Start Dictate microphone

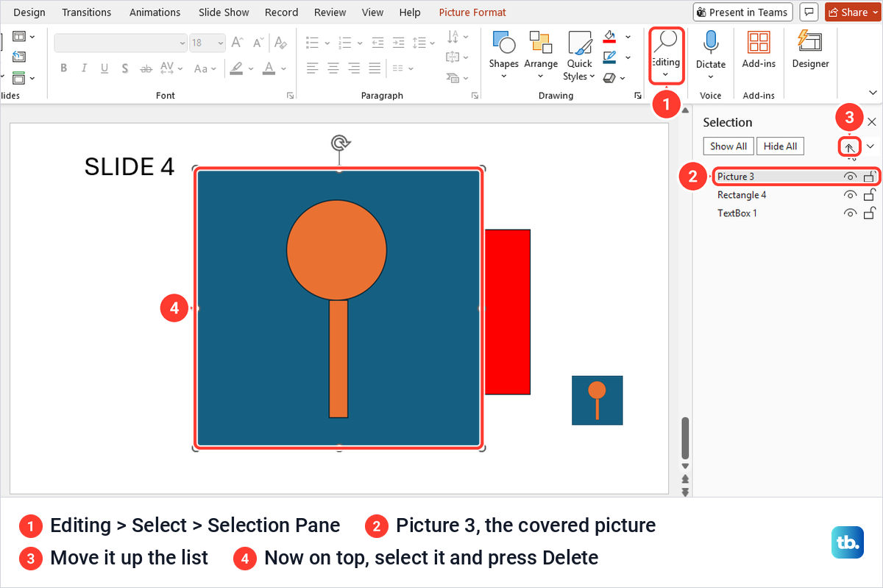[711, 43]
